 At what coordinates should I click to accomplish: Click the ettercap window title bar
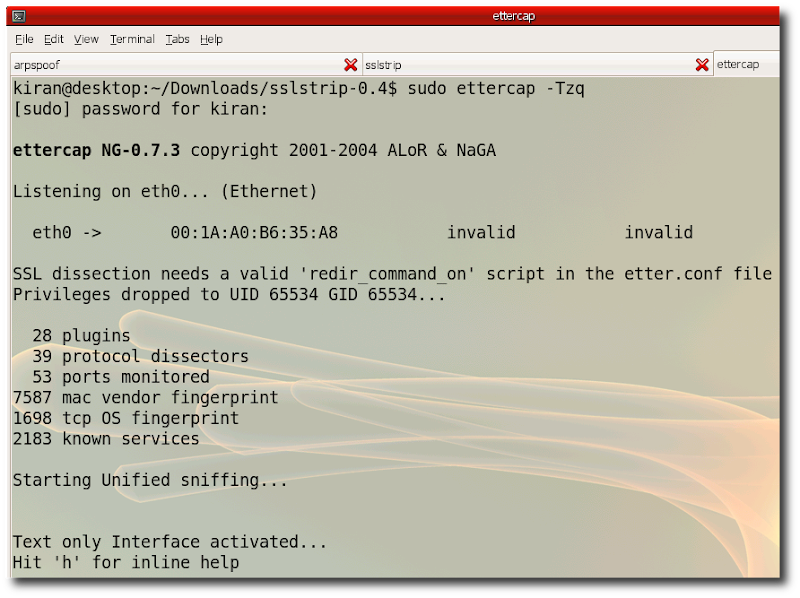[400, 15]
